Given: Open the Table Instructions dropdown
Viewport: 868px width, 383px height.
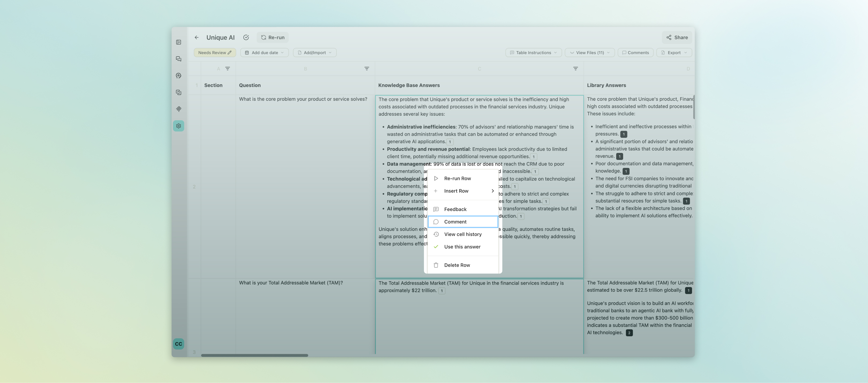Looking at the screenshot, I should pyautogui.click(x=533, y=52).
